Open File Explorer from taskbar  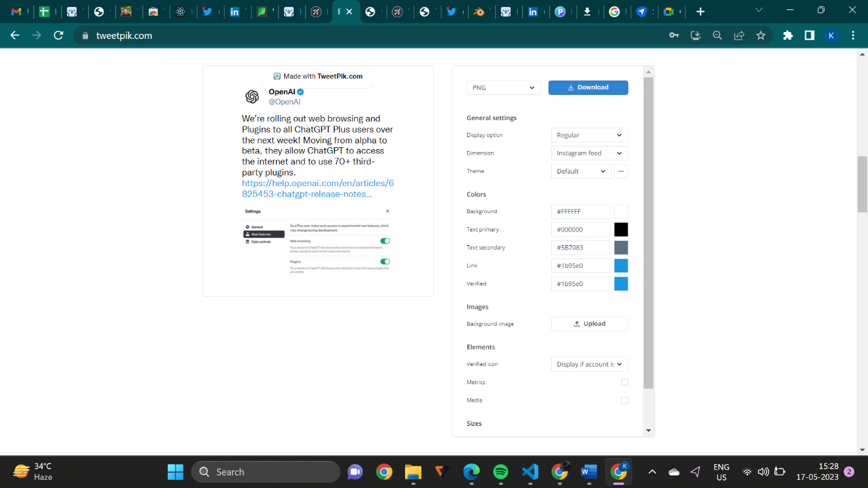pos(413,472)
